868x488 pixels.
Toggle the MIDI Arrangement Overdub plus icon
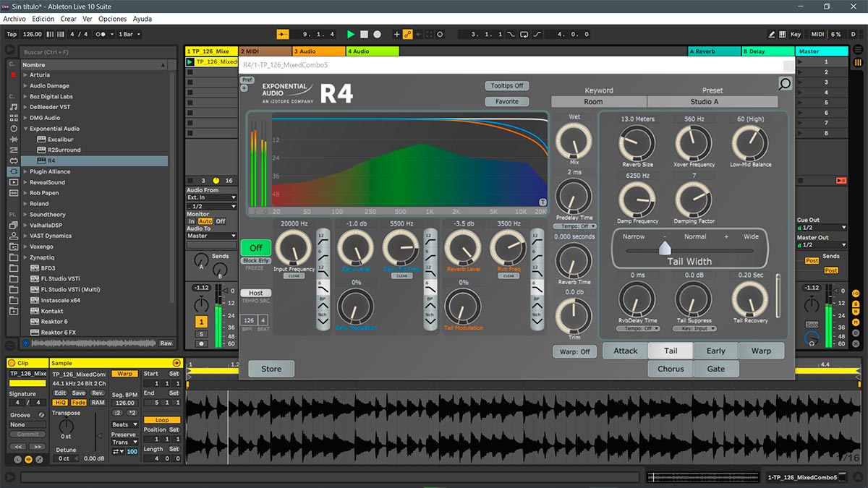point(396,34)
